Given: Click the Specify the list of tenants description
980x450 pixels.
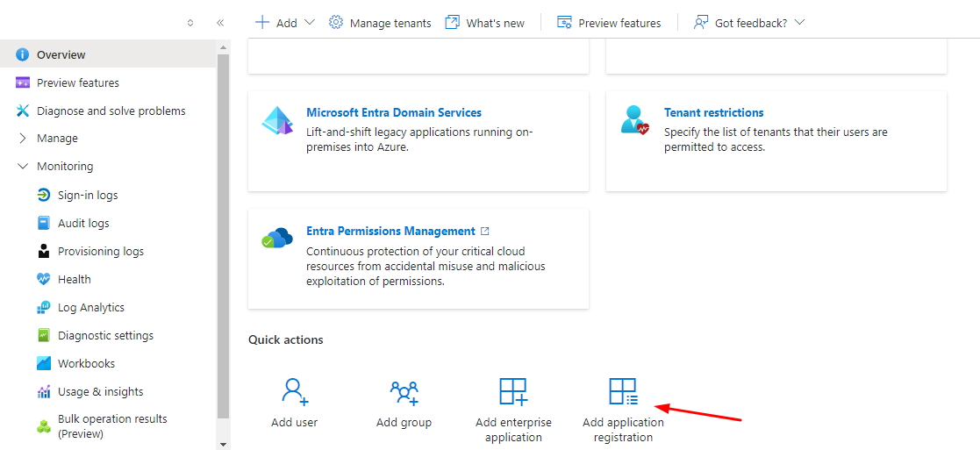Looking at the screenshot, I should (x=776, y=140).
